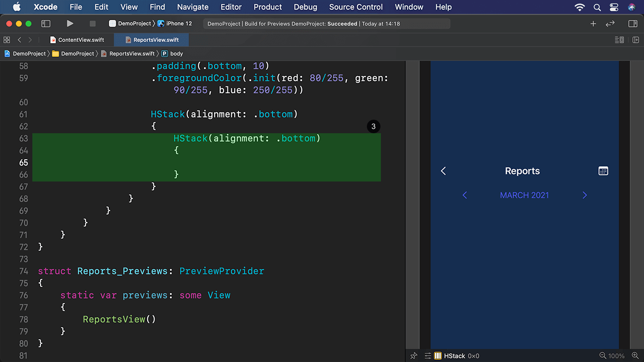The height and width of the screenshot is (362, 644).
Task: Click the back chevron in Reports preview
Action: pyautogui.click(x=444, y=171)
